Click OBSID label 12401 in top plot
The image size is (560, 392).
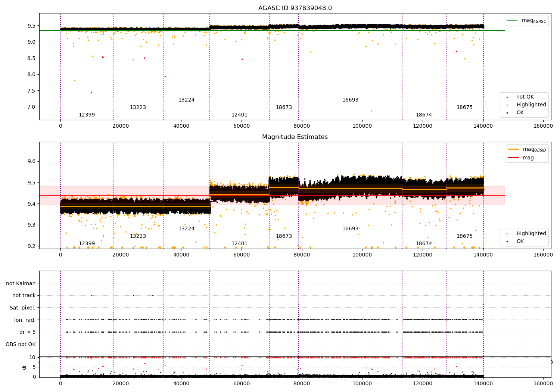[x=239, y=115]
